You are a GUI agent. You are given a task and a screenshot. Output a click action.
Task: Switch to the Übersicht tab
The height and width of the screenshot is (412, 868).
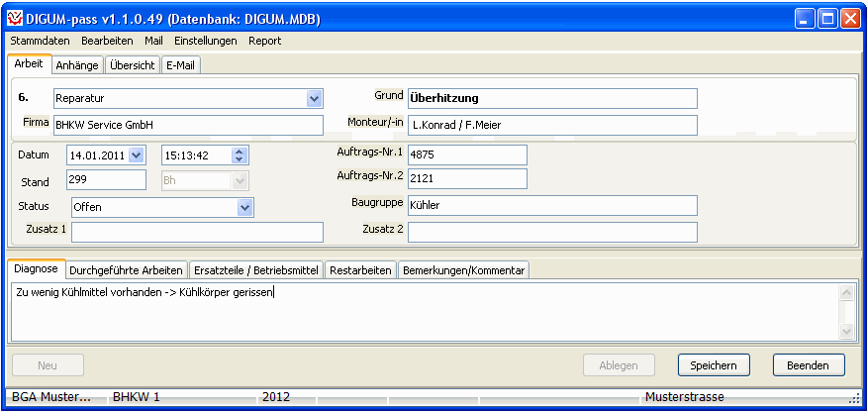(x=132, y=64)
